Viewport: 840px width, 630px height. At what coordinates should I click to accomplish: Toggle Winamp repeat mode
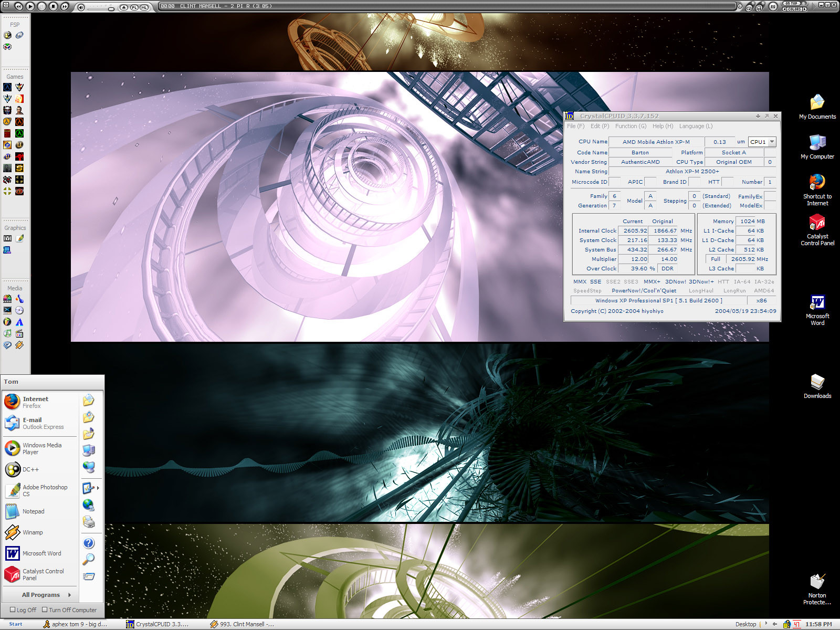[x=749, y=8]
